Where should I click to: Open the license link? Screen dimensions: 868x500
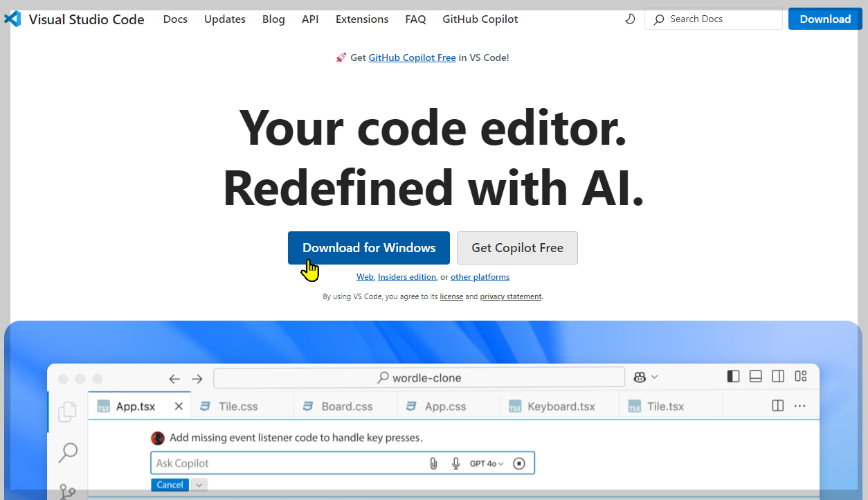point(451,296)
